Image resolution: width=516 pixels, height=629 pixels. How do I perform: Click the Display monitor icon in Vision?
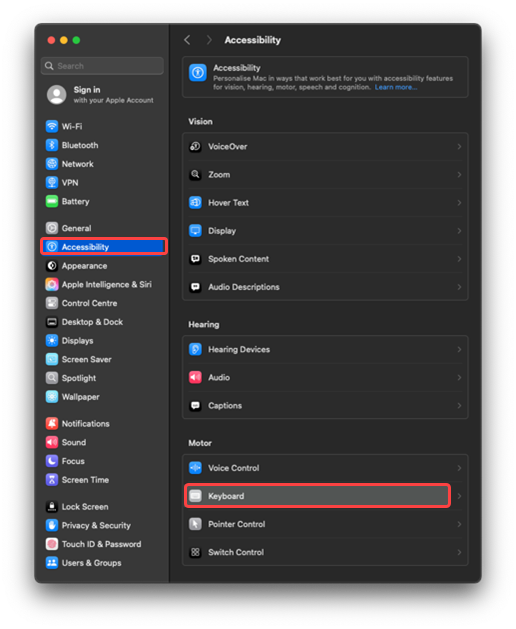195,231
